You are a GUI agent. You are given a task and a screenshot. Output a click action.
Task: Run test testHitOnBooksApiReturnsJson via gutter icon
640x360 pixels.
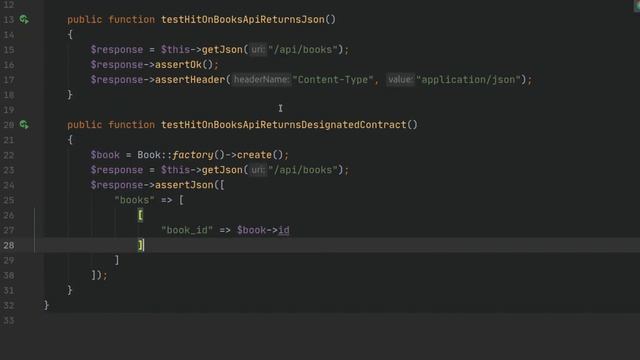click(x=24, y=19)
